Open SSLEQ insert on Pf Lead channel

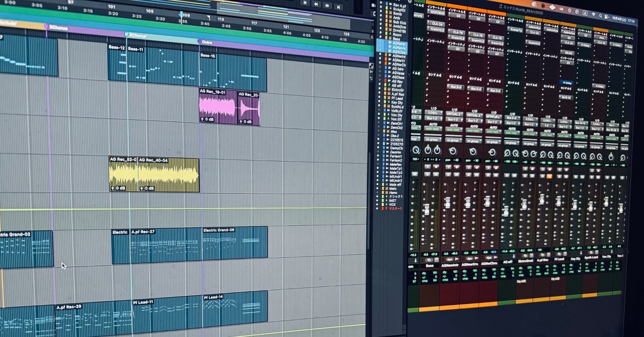click(x=568, y=53)
